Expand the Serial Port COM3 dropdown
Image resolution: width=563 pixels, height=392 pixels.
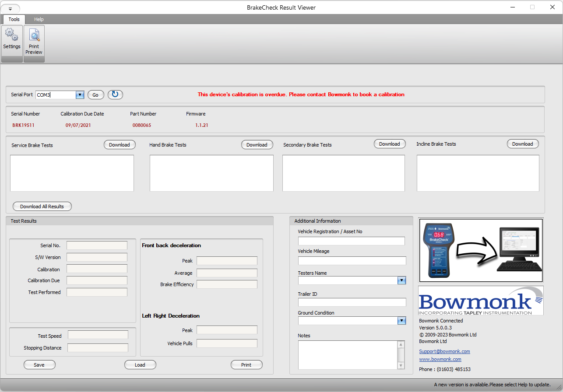(x=80, y=95)
